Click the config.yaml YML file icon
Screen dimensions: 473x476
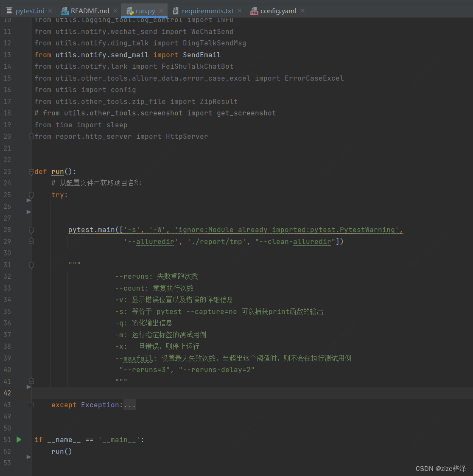pos(254,11)
